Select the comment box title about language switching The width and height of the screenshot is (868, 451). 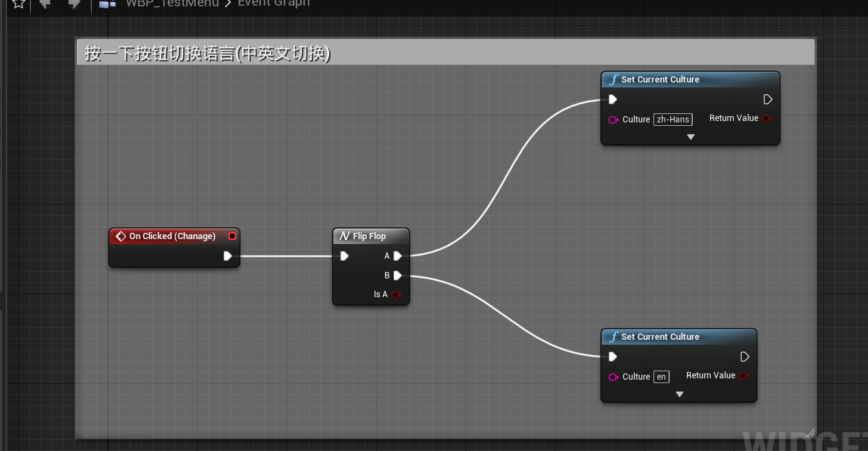(x=208, y=53)
